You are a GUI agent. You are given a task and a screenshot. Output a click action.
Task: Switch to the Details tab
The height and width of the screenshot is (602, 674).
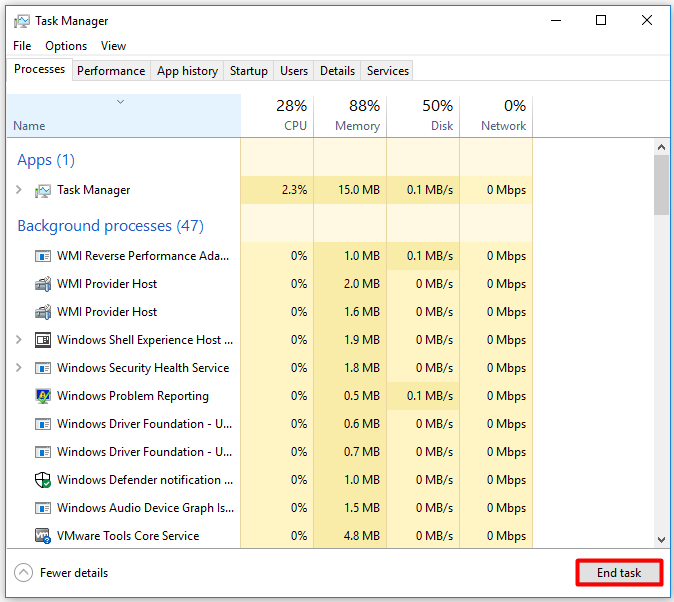tap(337, 71)
